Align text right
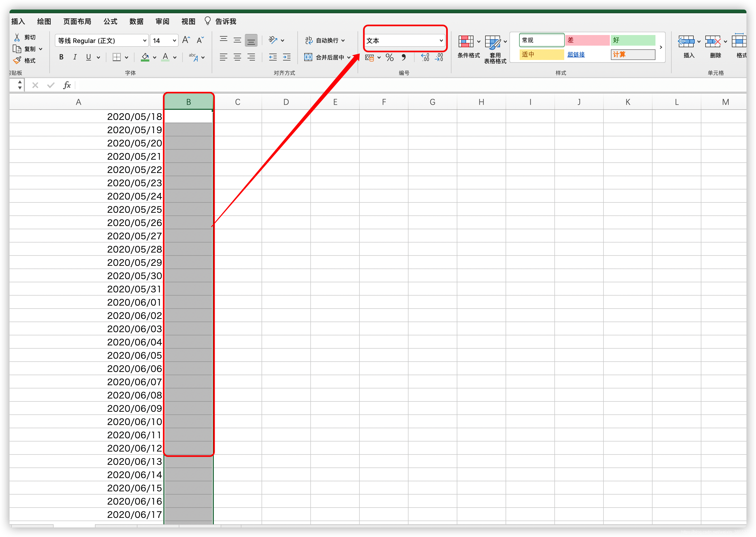 click(x=251, y=57)
